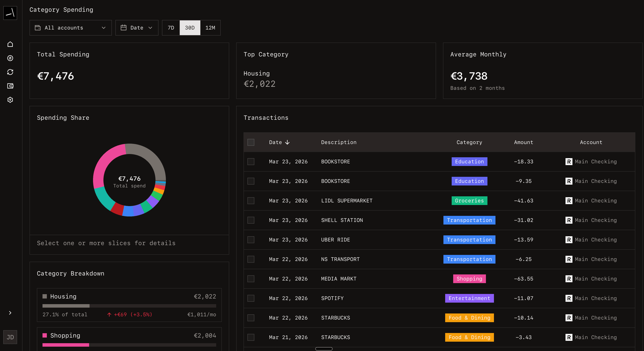Viewport: 644px width, 351px height.
Task: Select the 12M time range tab
Action: (x=210, y=28)
